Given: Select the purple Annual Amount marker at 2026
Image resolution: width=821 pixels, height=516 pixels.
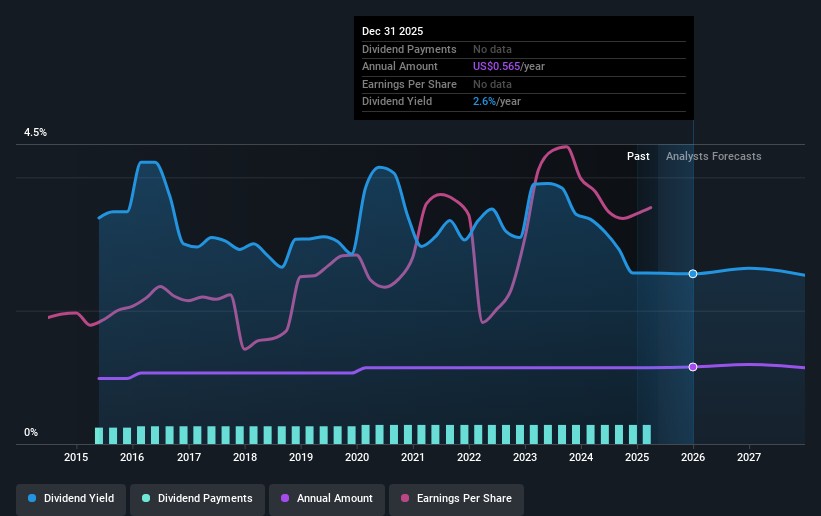Looking at the screenshot, I should click(x=693, y=367).
